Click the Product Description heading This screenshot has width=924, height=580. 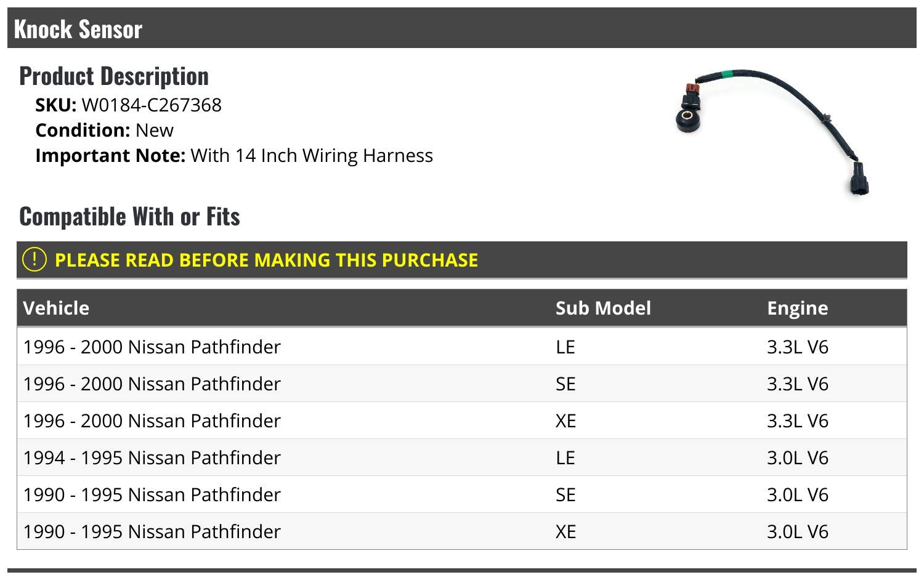114,76
